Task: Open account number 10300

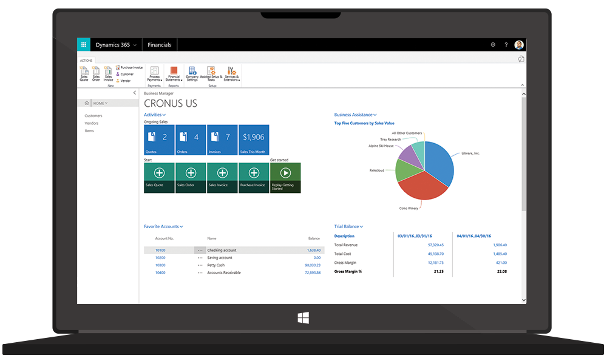Action: tap(160, 265)
